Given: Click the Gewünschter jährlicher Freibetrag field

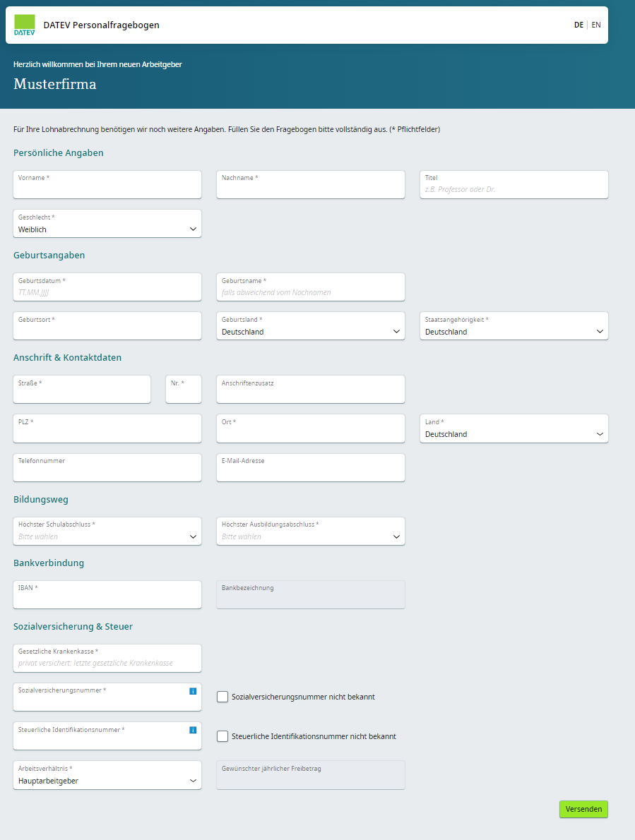Looking at the screenshot, I should click(311, 775).
